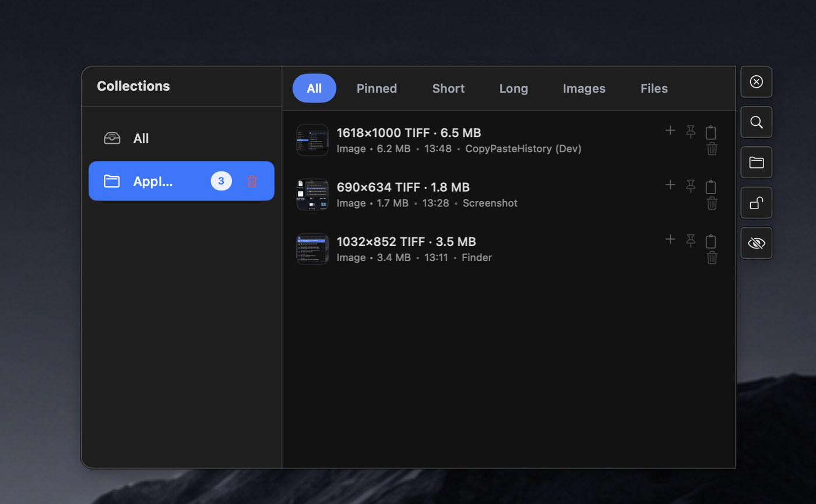Click the 13:11 timestamp

pos(435,258)
